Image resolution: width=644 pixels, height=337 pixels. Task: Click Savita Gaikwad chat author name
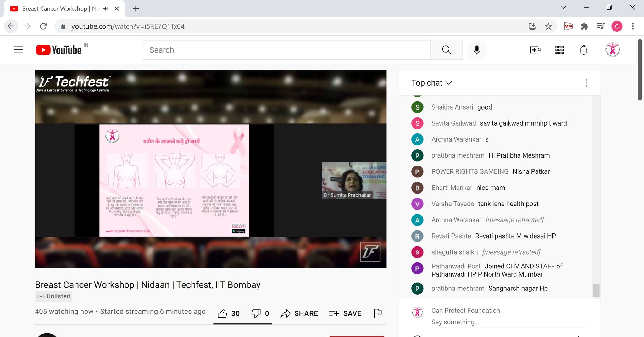453,123
